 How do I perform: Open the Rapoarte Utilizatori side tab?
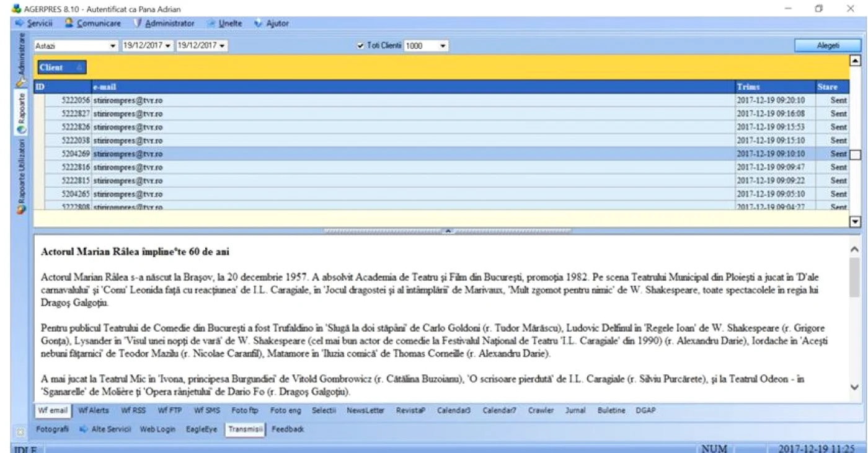tap(21, 177)
